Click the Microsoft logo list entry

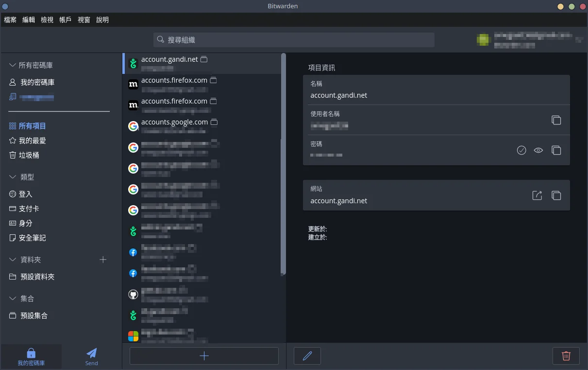202,336
